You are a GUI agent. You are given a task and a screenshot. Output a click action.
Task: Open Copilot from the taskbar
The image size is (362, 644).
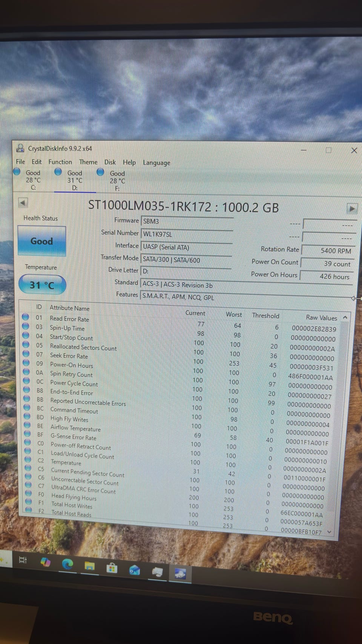pos(46,562)
